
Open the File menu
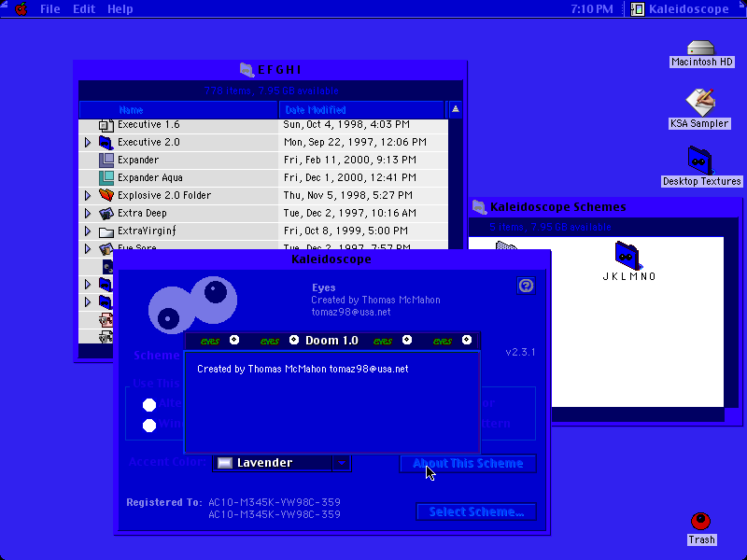[x=50, y=9]
